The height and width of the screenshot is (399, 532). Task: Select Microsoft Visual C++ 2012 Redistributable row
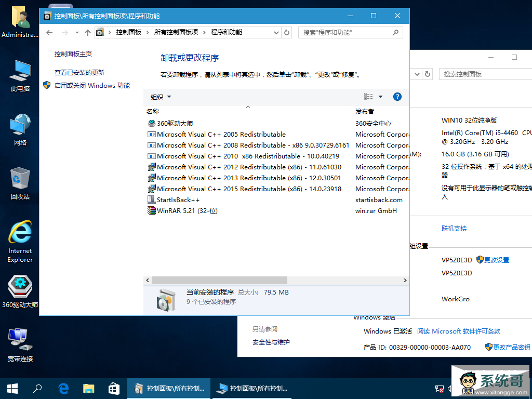[244, 167]
